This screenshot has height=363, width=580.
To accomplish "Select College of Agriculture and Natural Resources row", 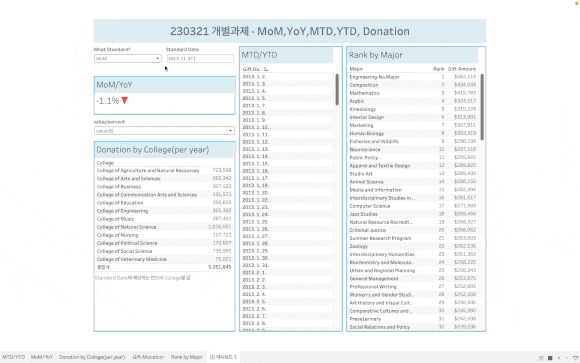I will tap(164, 171).
